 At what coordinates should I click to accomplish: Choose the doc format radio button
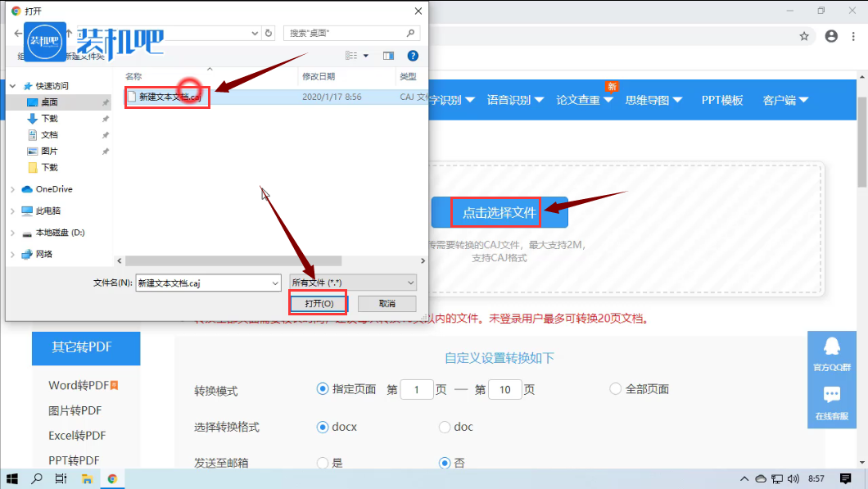tap(445, 427)
